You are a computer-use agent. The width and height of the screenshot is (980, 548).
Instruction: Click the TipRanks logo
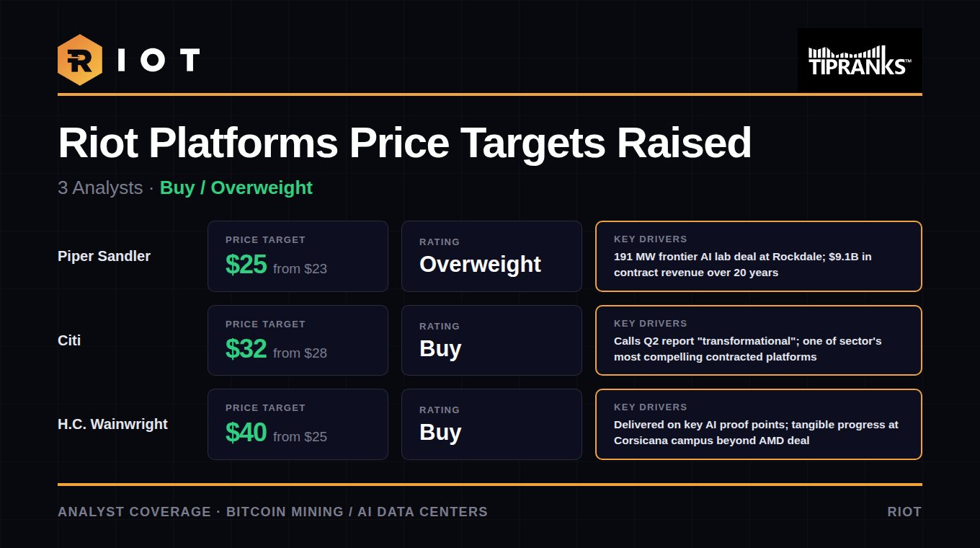click(860, 60)
